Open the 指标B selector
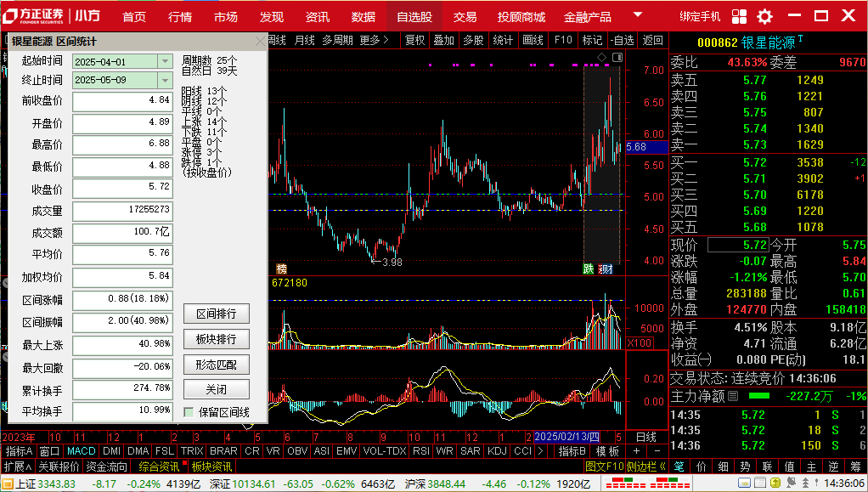Image resolution: width=868 pixels, height=492 pixels. tap(572, 451)
